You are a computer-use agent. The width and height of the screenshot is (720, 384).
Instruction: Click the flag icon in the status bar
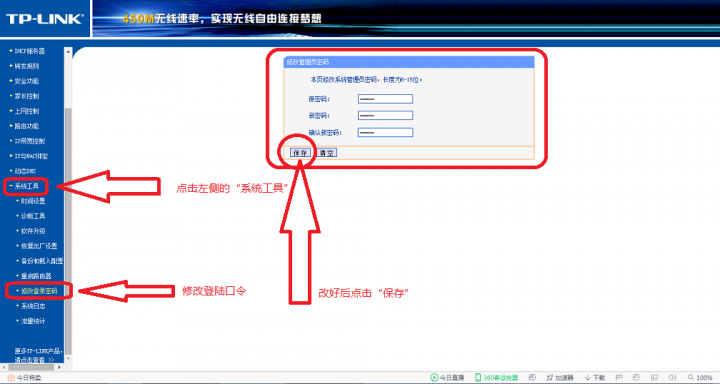[619, 378]
